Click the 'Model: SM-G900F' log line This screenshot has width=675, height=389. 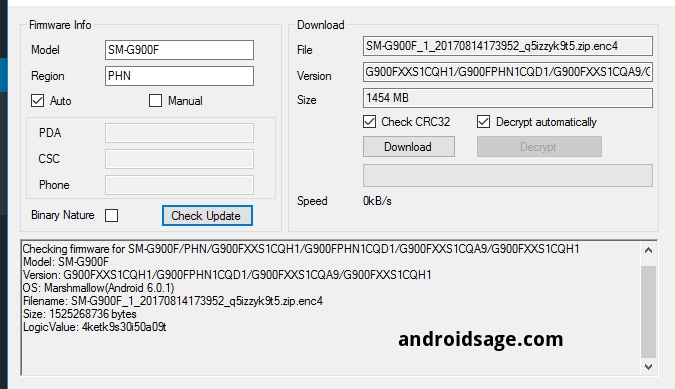click(66, 262)
